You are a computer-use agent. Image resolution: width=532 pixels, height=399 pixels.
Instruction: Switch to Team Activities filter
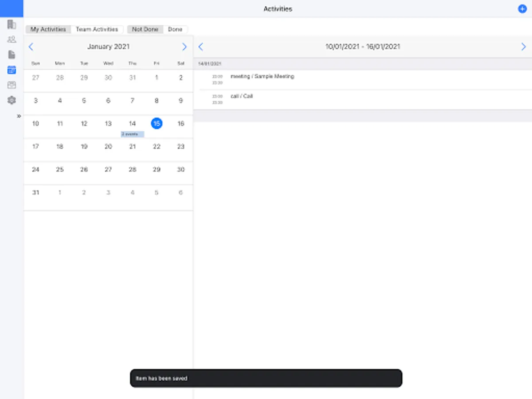click(97, 29)
